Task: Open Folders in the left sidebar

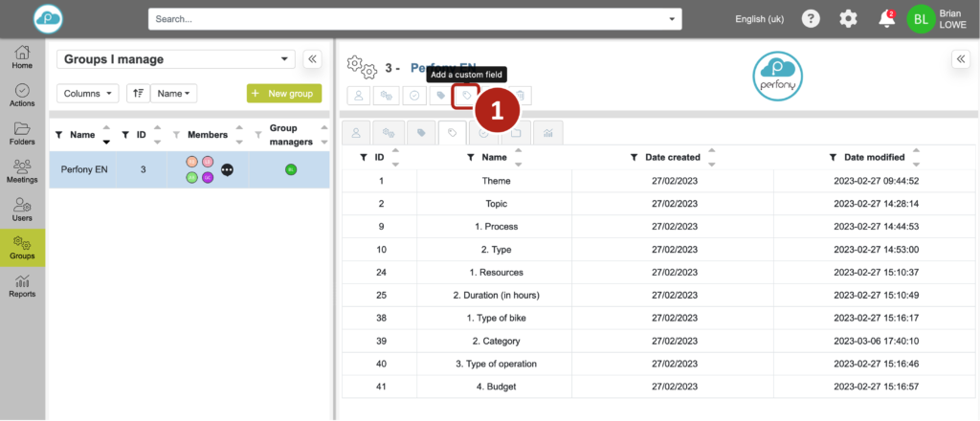Action: click(x=22, y=133)
